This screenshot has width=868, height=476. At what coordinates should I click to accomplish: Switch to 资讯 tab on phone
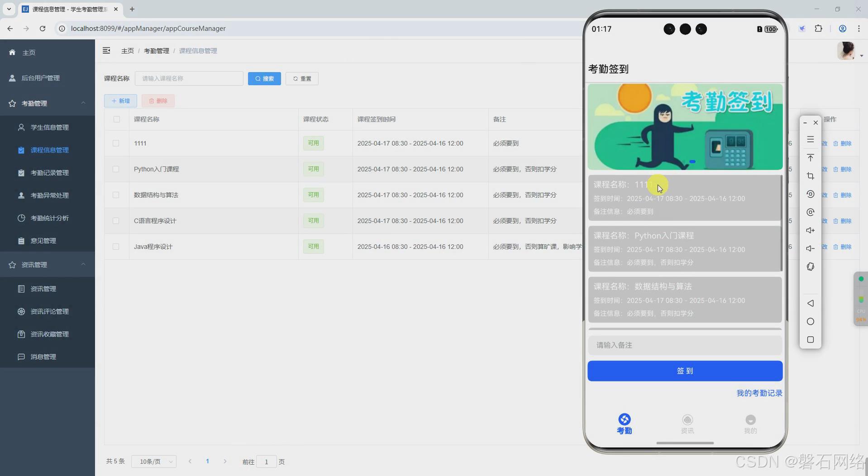click(687, 424)
